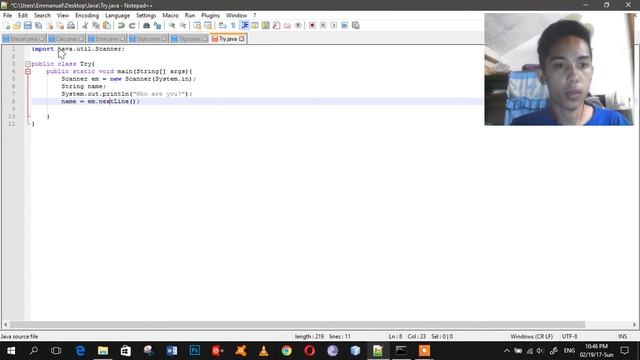This screenshot has height=360, width=640.
Task: Open the Settings menu
Action: (146, 16)
